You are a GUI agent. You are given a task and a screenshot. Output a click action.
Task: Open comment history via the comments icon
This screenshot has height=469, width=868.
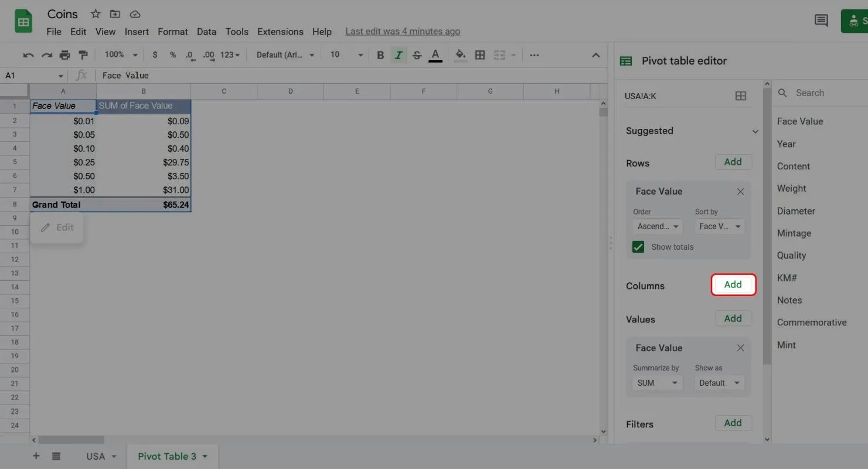point(821,20)
